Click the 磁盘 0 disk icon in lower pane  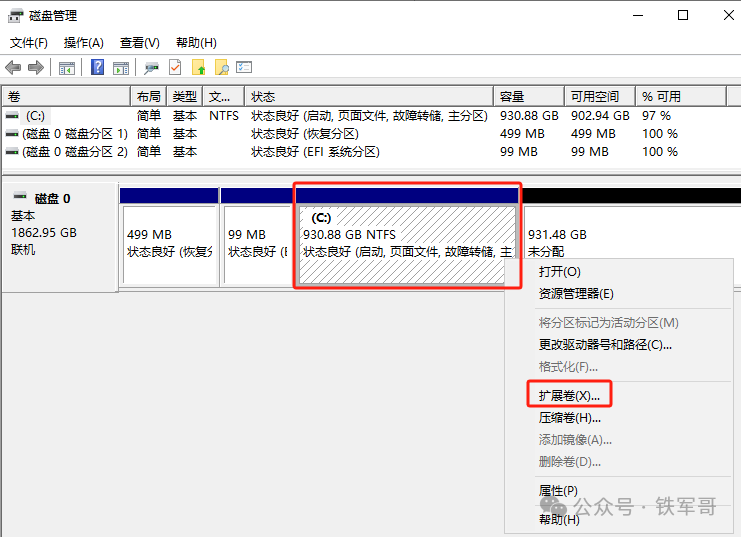pos(20,196)
